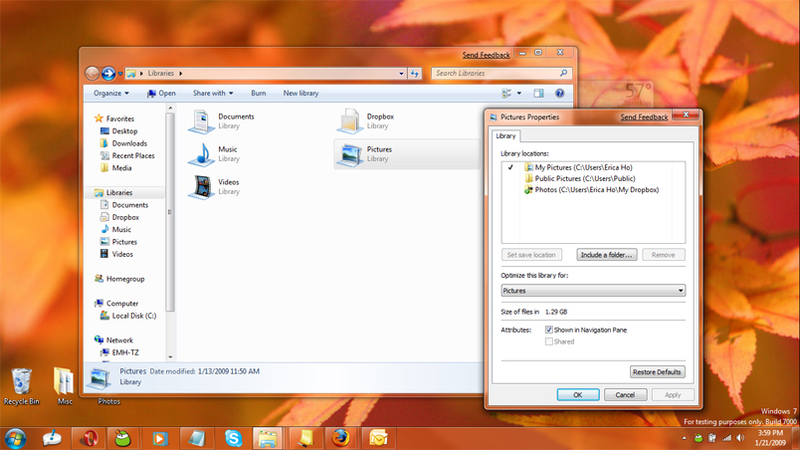The width and height of the screenshot is (800, 450).
Task: Click Send Feedback link in Pictures Properties
Action: [x=644, y=117]
